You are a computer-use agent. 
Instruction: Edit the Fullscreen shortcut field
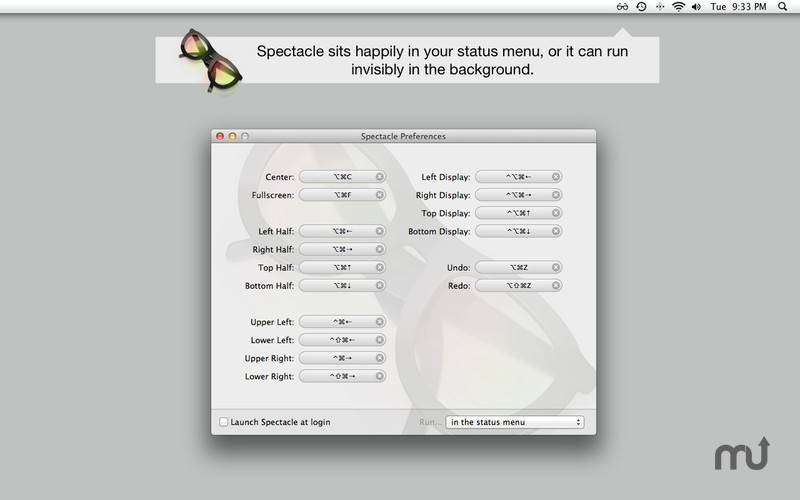(x=342, y=195)
